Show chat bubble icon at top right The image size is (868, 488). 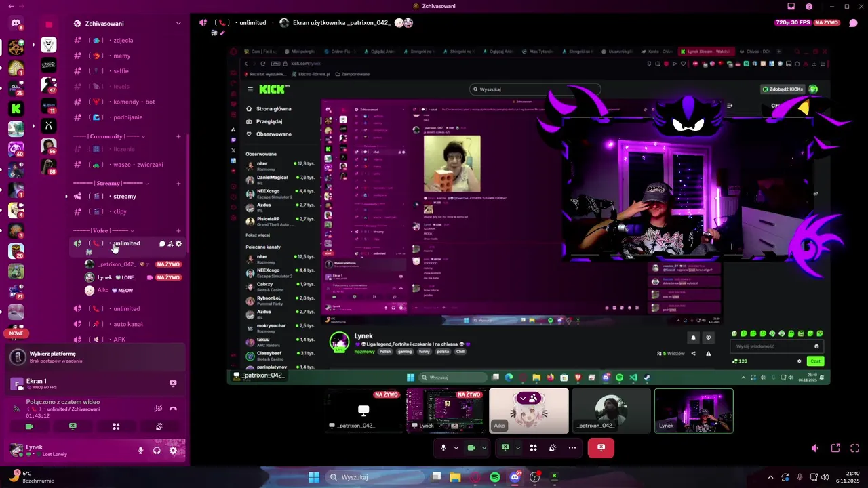coord(854,23)
